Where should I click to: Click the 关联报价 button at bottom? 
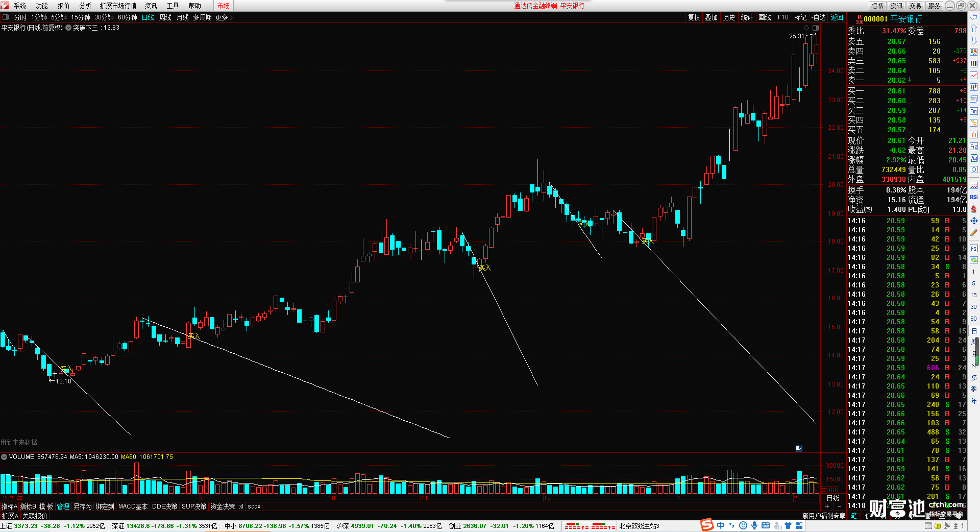(35, 516)
